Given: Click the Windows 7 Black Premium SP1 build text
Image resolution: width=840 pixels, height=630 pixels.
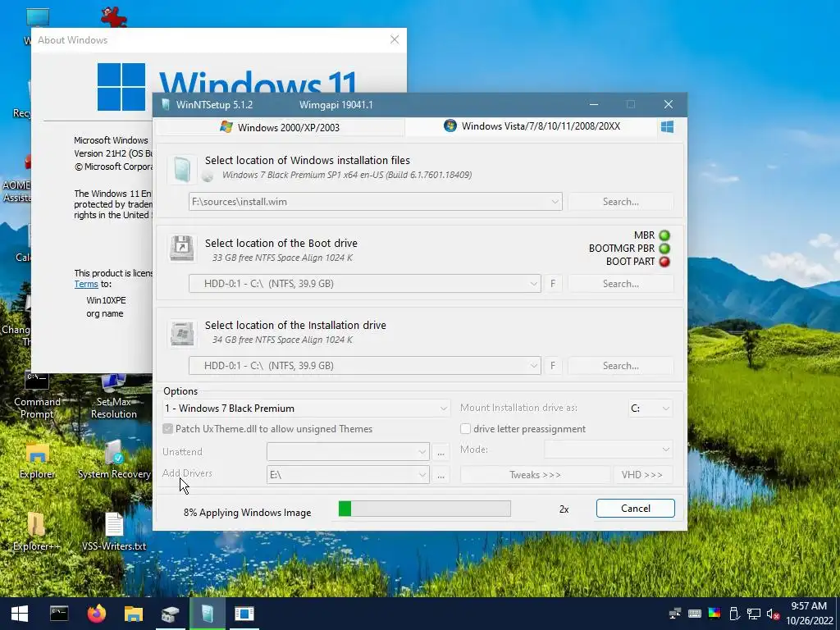Looking at the screenshot, I should [x=347, y=176].
